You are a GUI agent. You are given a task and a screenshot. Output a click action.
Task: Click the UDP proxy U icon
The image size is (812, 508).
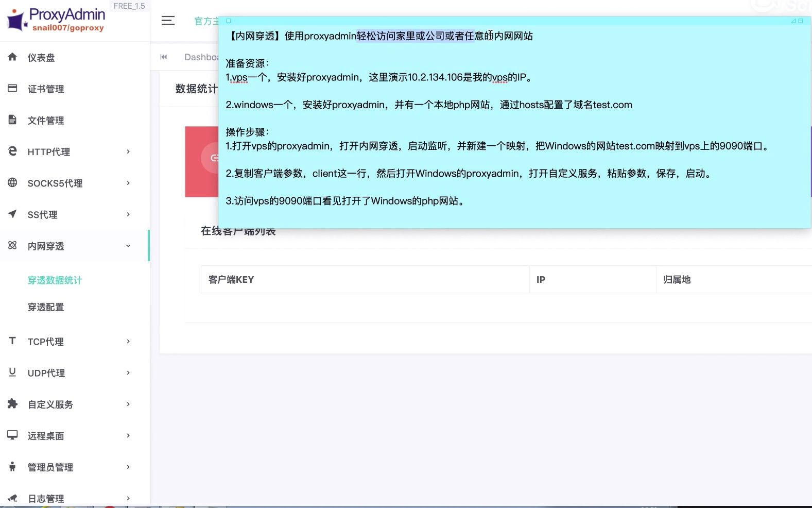point(12,372)
